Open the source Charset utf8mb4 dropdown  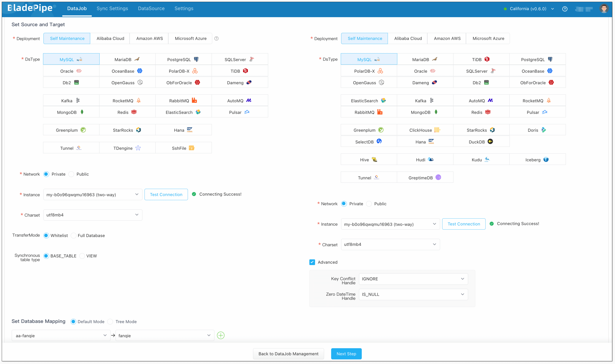[93, 215]
